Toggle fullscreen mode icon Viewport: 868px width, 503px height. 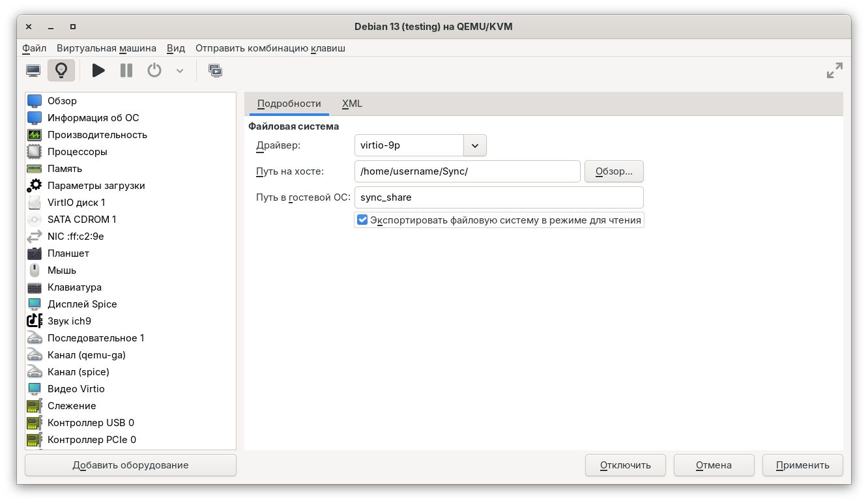click(835, 70)
